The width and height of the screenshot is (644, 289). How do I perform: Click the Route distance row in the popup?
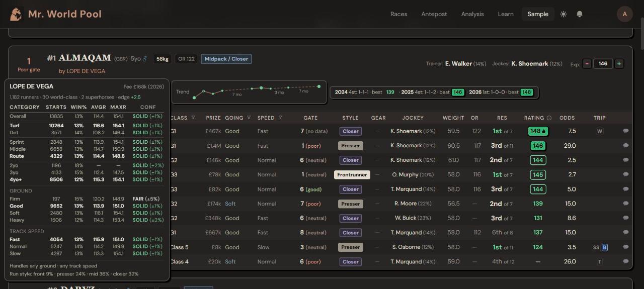[86, 156]
